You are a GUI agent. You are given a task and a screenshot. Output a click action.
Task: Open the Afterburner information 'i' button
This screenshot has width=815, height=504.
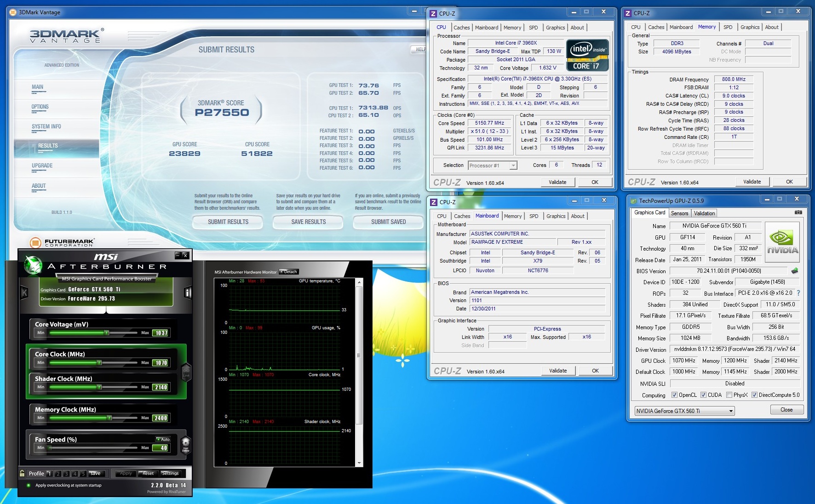click(x=188, y=292)
